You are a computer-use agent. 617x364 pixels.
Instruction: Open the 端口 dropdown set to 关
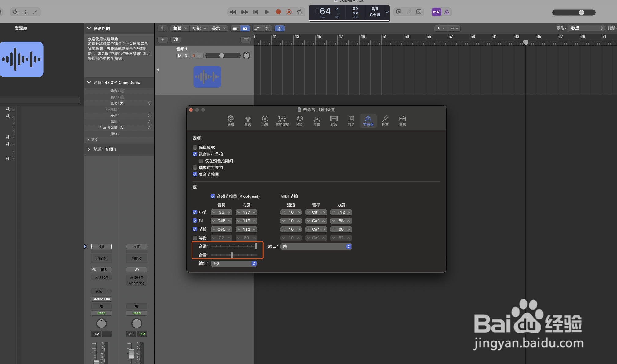(316, 246)
